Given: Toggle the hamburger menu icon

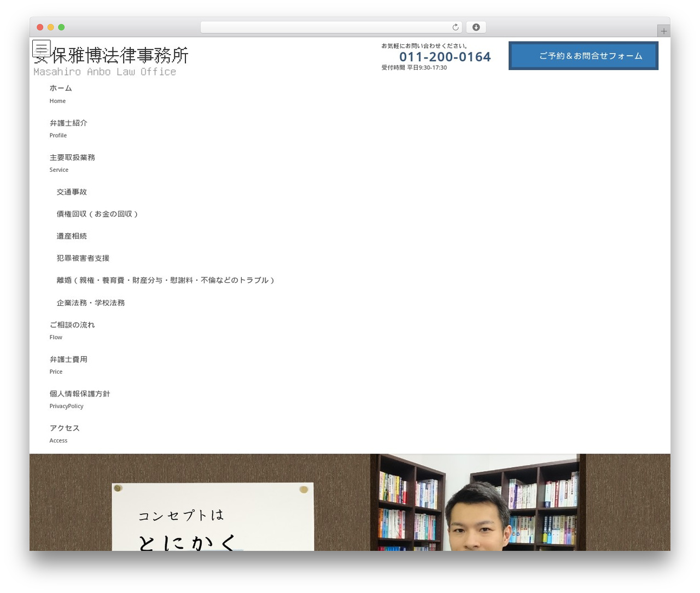Looking at the screenshot, I should point(42,49).
